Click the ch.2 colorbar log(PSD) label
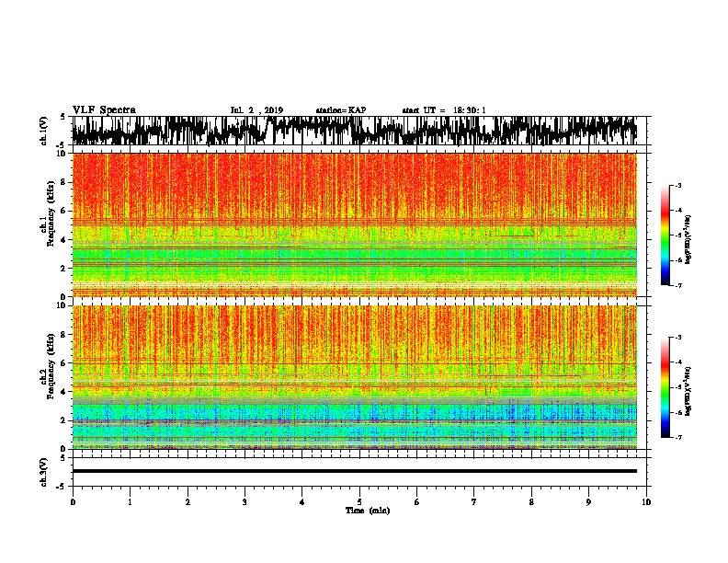This screenshot has height=563, width=728. [x=688, y=391]
